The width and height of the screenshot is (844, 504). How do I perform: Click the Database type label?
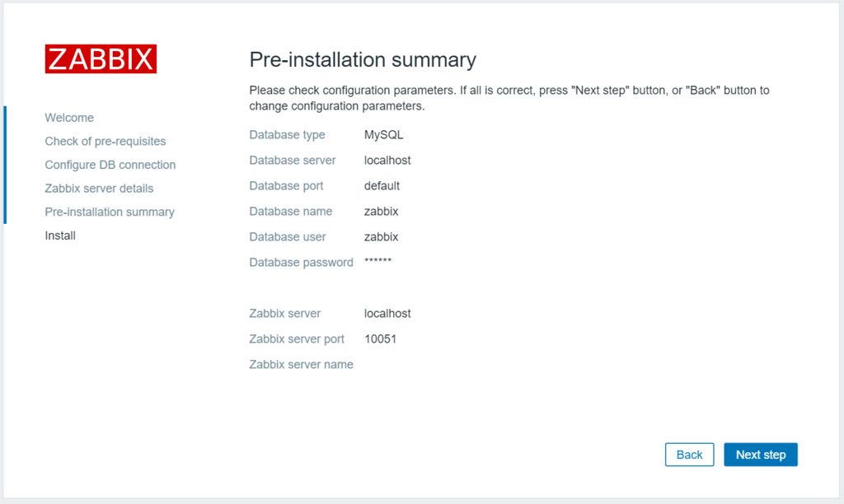287,135
